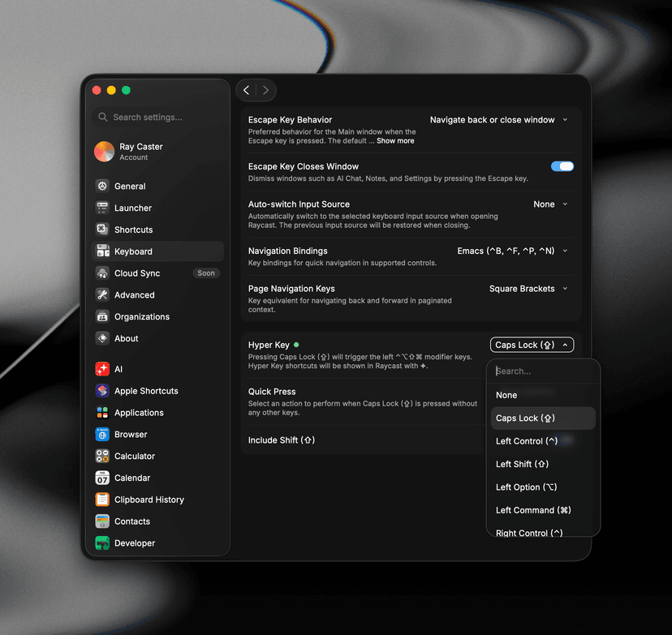This screenshot has height=635, width=672.
Task: Open Ray Caster account profile
Action: click(x=157, y=152)
